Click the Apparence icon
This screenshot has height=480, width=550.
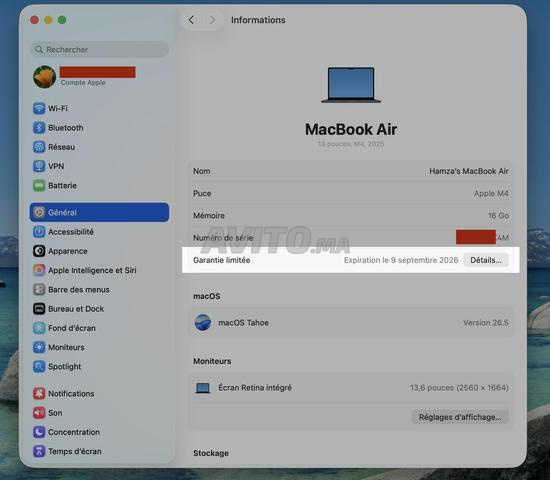39,251
